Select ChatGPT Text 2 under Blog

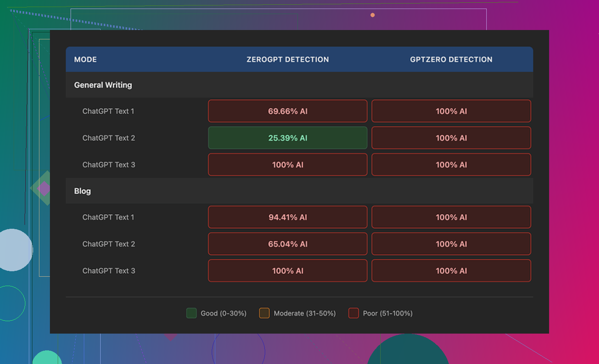pos(108,244)
